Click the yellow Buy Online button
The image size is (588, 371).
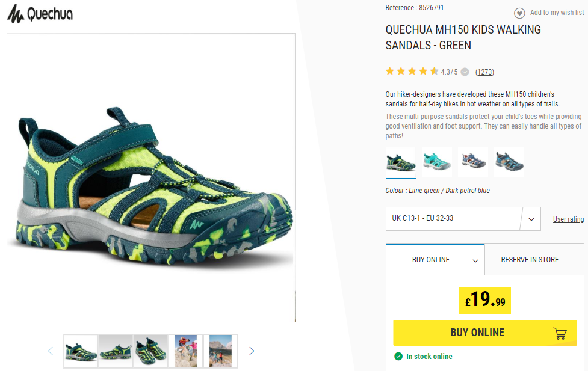tap(485, 333)
